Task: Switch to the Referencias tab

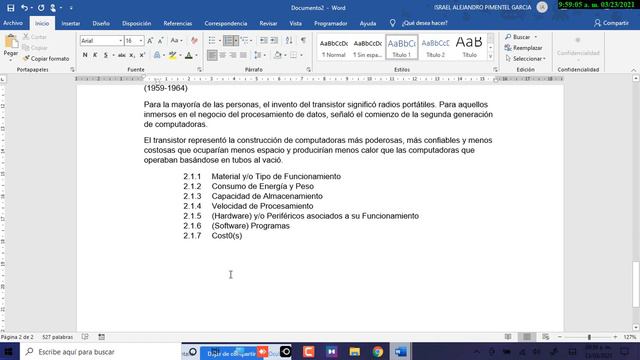Action: point(178,24)
